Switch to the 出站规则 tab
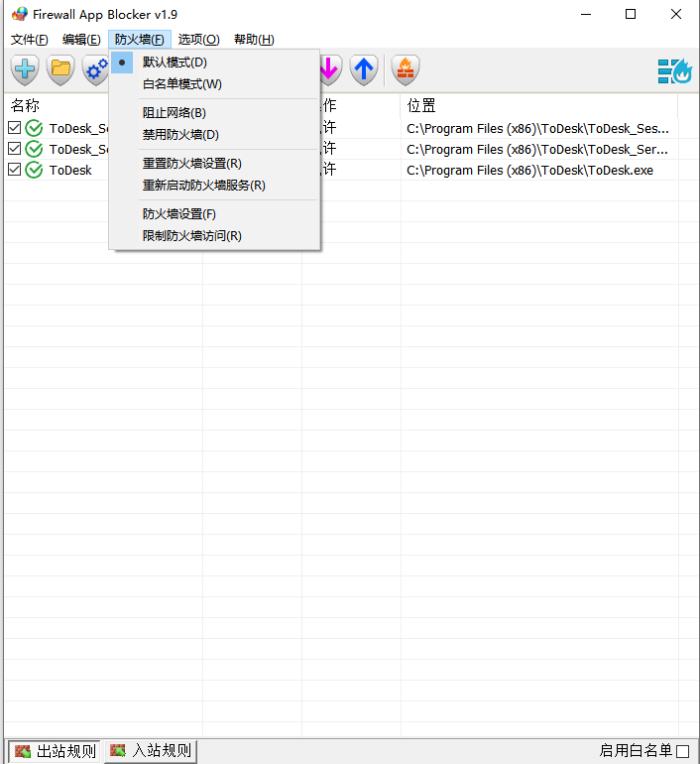This screenshot has height=764, width=700. [x=55, y=751]
